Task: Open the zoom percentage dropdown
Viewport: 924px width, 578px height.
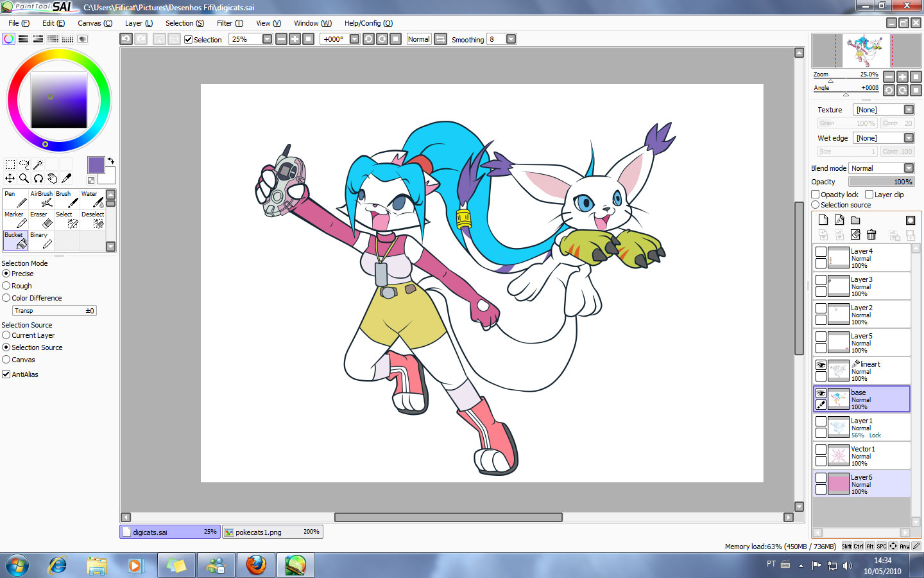Action: point(267,39)
